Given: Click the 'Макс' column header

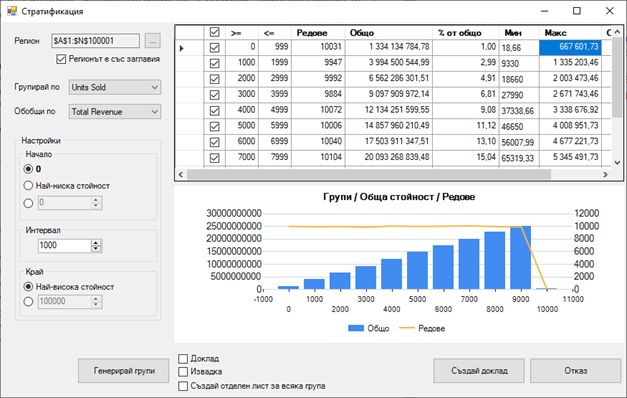Looking at the screenshot, I should pos(570,33).
